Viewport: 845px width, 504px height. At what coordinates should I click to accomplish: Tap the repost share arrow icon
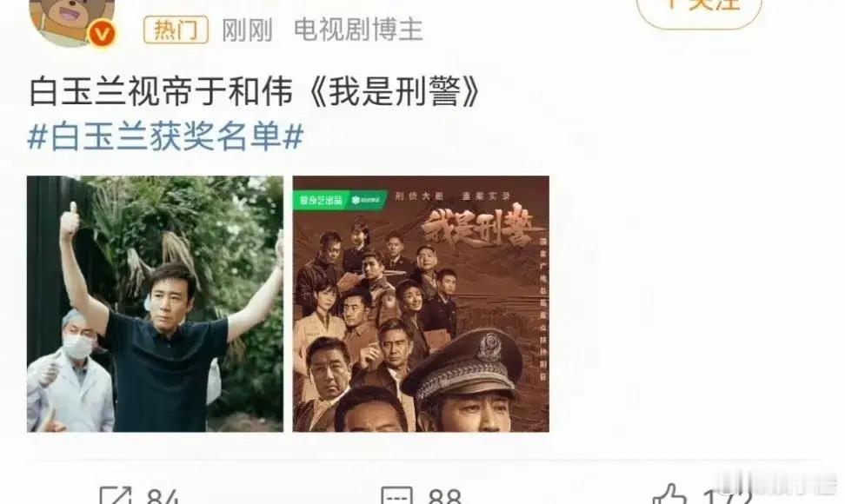click(x=116, y=494)
